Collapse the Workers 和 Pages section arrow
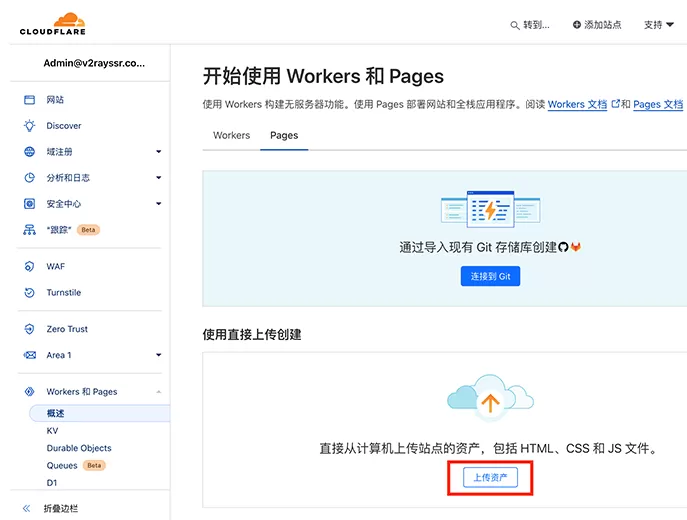687x520 pixels. click(159, 392)
